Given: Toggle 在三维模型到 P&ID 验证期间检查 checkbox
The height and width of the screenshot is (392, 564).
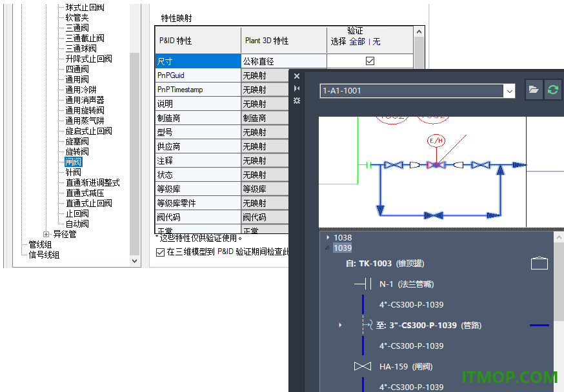Looking at the screenshot, I should click(161, 252).
